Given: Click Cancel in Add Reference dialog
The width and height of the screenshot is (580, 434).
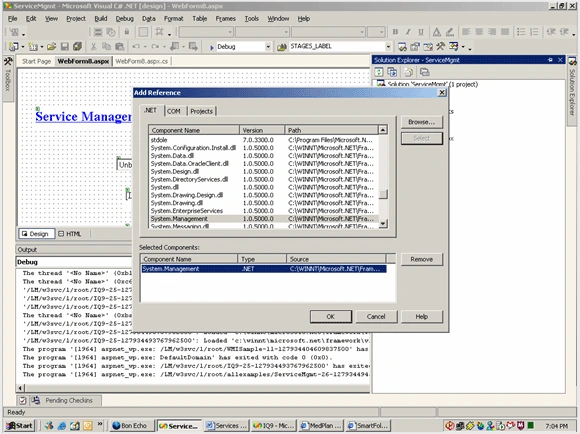Looking at the screenshot, I should click(376, 317).
